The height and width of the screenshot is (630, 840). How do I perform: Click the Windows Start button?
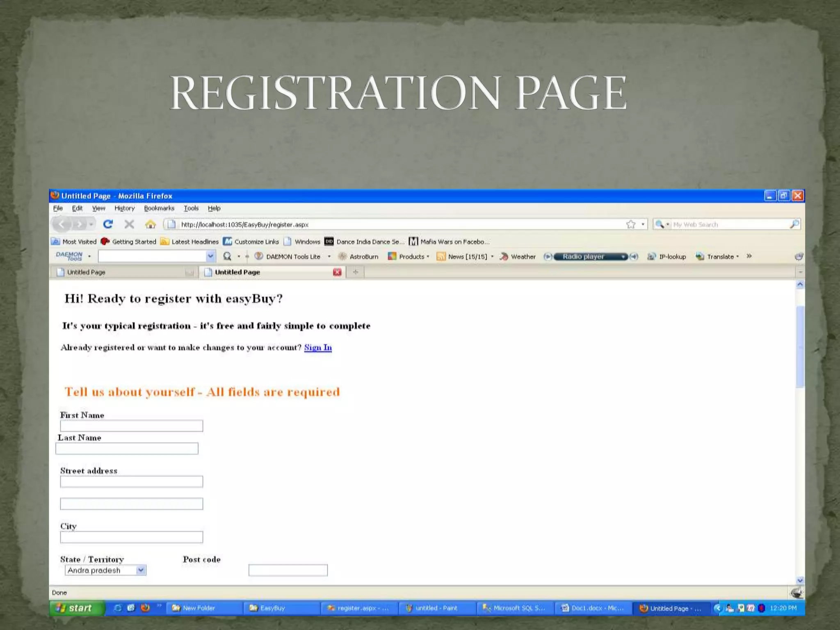click(76, 608)
